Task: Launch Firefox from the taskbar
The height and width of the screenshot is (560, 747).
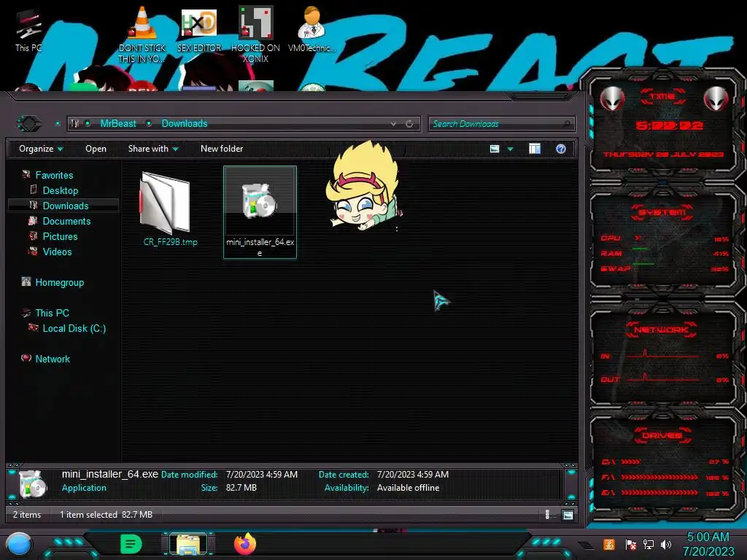Action: click(x=245, y=544)
